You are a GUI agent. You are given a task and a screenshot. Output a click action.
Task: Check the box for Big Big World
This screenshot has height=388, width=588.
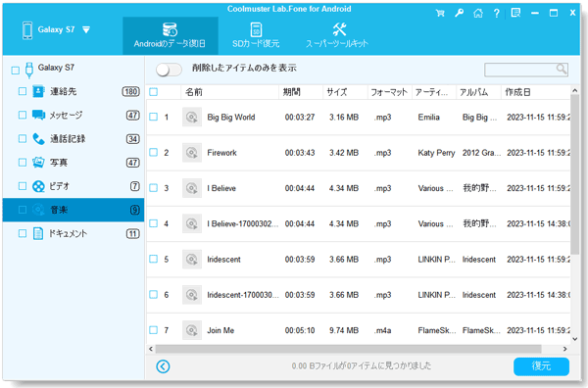pyautogui.click(x=154, y=117)
